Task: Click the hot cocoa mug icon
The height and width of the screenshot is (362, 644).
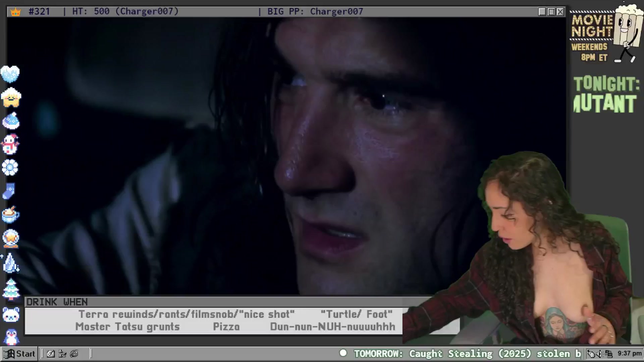Action: click(11, 215)
